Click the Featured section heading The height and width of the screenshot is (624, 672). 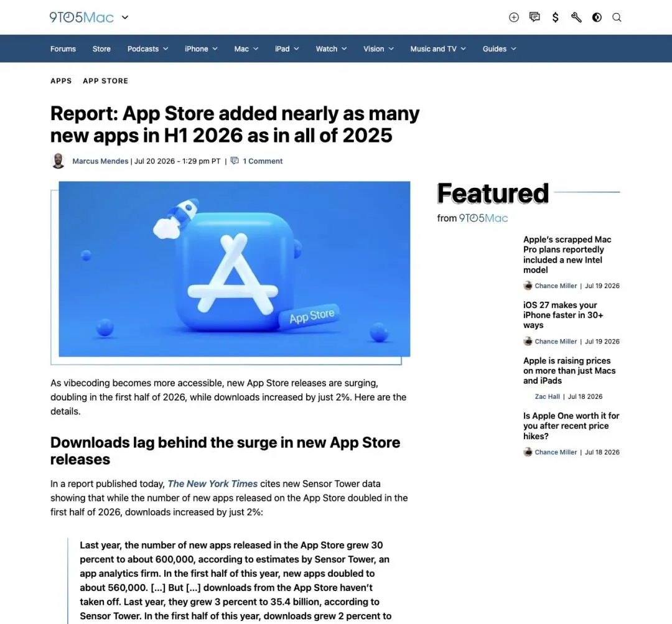pyautogui.click(x=493, y=193)
